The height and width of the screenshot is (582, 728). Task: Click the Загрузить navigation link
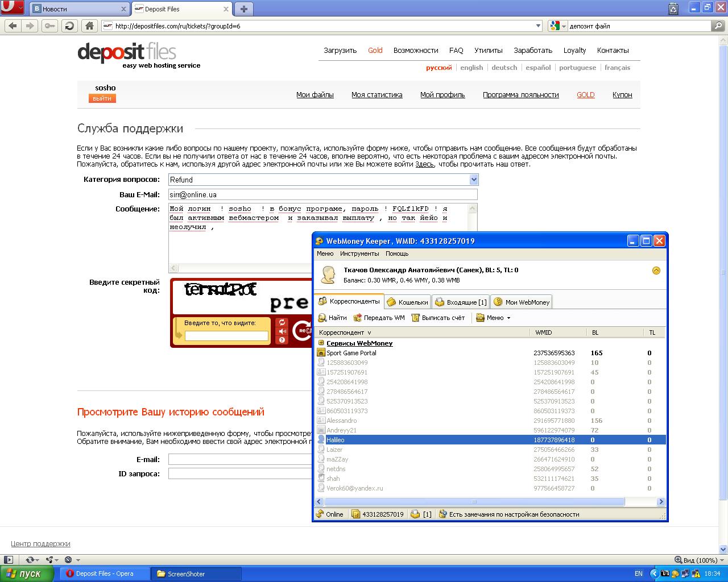pos(340,51)
